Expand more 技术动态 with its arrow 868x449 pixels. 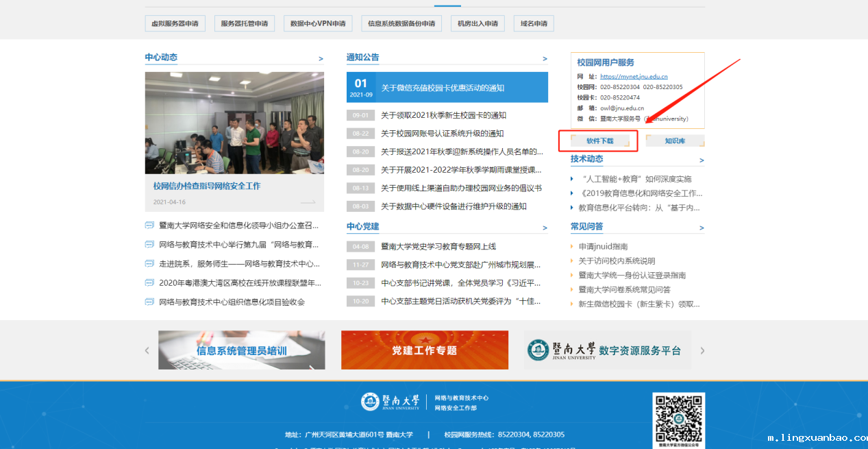tap(702, 160)
